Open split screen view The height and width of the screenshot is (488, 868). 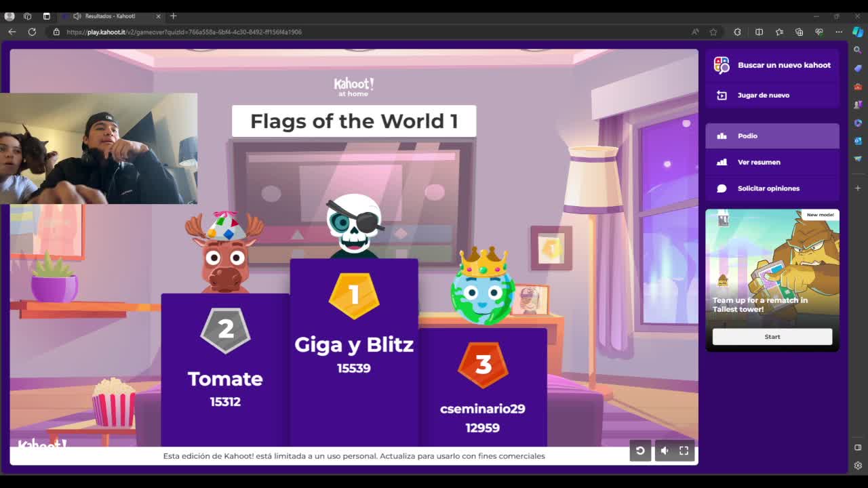(759, 32)
